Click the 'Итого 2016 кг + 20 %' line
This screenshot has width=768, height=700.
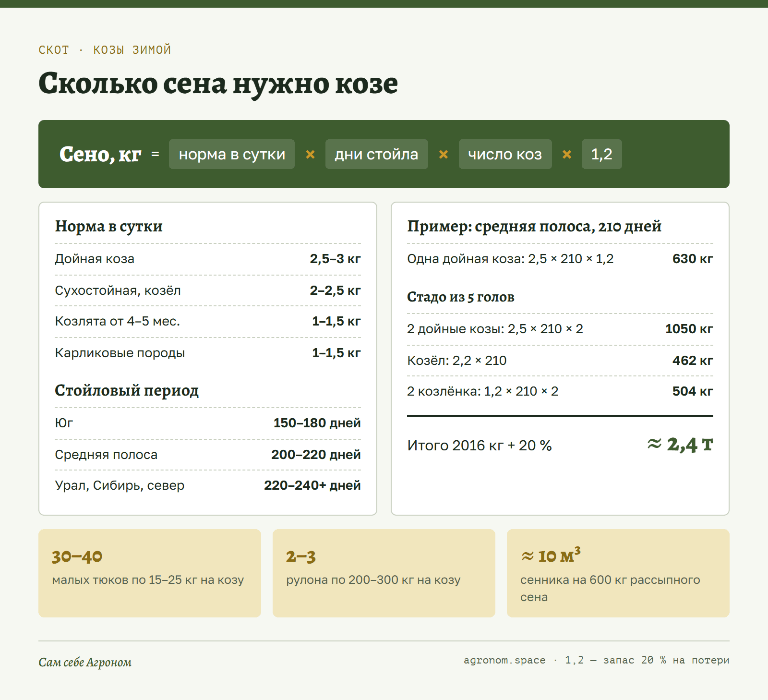point(480,446)
